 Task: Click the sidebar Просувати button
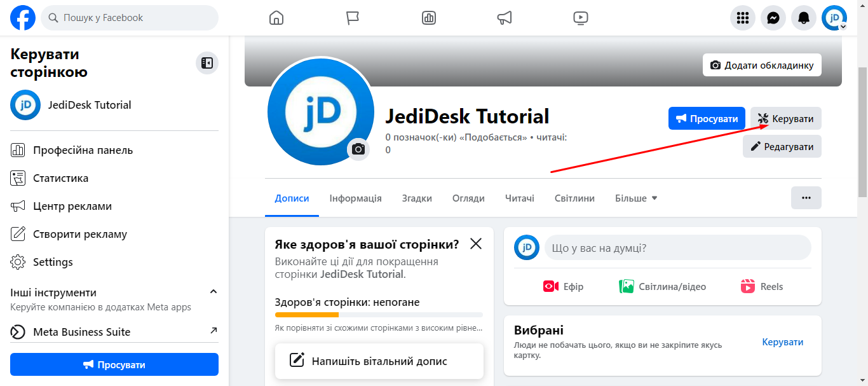pos(114,364)
